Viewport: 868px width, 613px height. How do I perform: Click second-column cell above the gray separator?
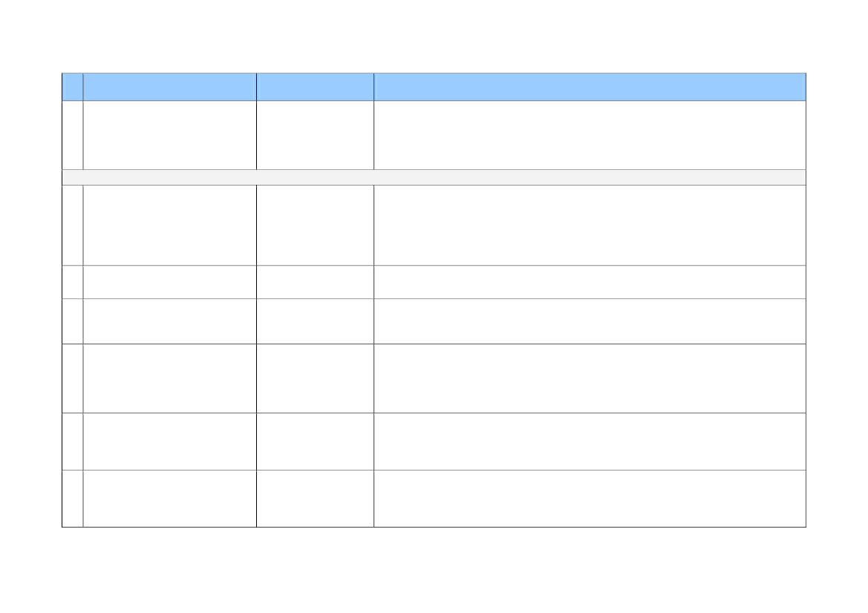pos(169,135)
